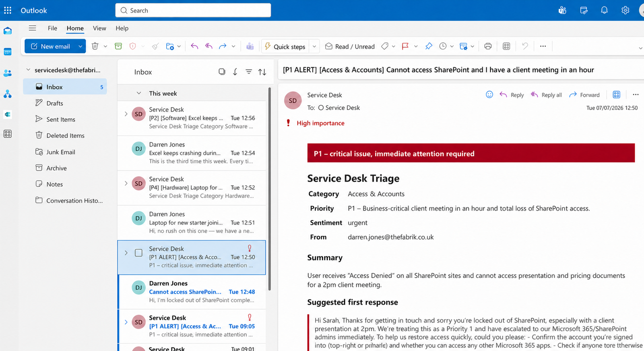Open Darren Jones Cannot access SharePoint email
644x351 pixels.
[x=192, y=292]
